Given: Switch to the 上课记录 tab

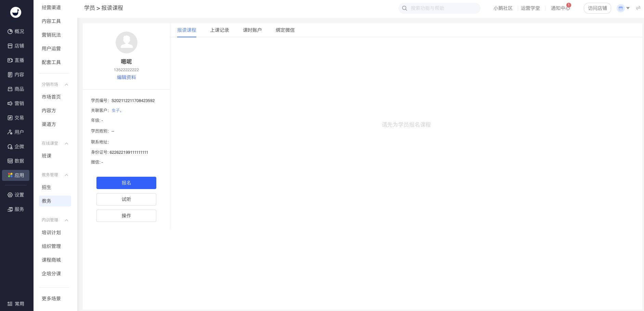Looking at the screenshot, I should (219, 30).
